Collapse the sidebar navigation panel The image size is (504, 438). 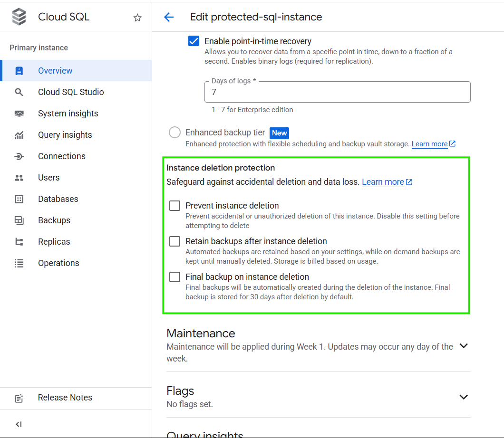[x=19, y=424]
